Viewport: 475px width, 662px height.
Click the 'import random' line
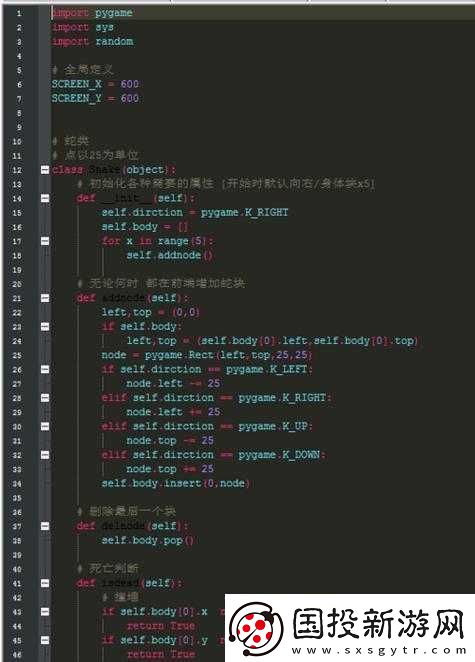[x=92, y=41]
